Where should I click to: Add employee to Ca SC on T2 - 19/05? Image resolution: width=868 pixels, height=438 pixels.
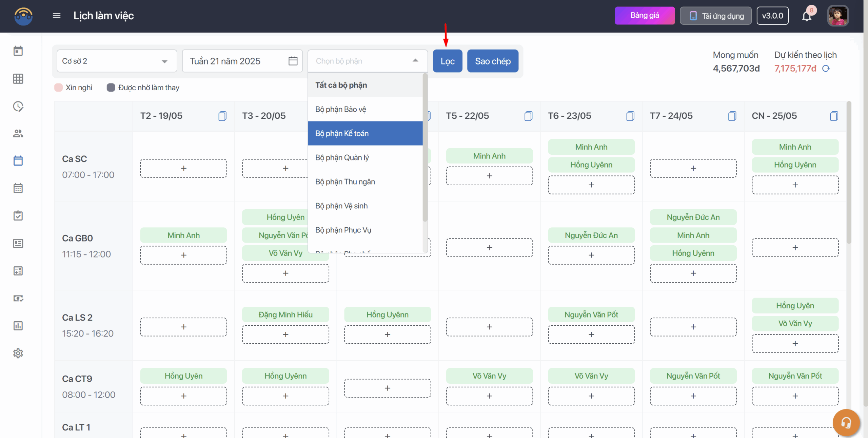(x=183, y=168)
